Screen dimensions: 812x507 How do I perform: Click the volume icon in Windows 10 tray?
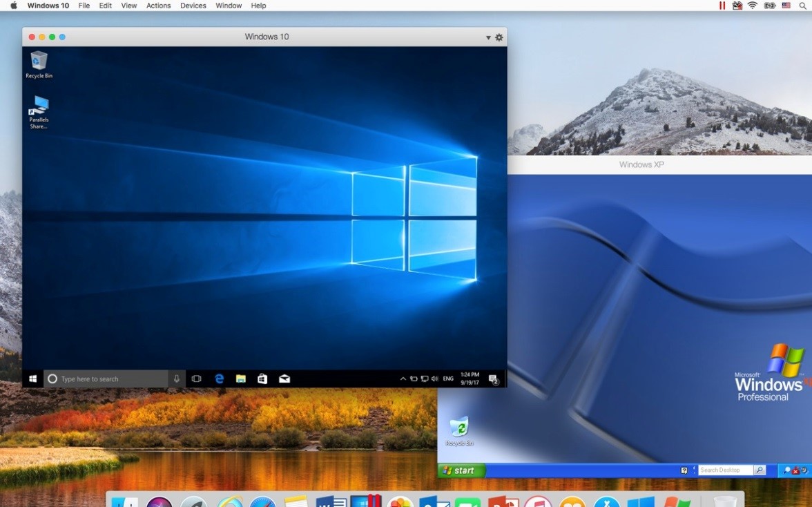click(x=435, y=379)
